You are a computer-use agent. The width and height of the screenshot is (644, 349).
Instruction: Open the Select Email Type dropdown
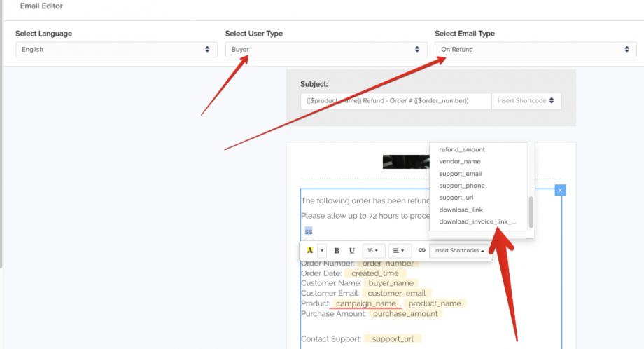click(x=535, y=50)
